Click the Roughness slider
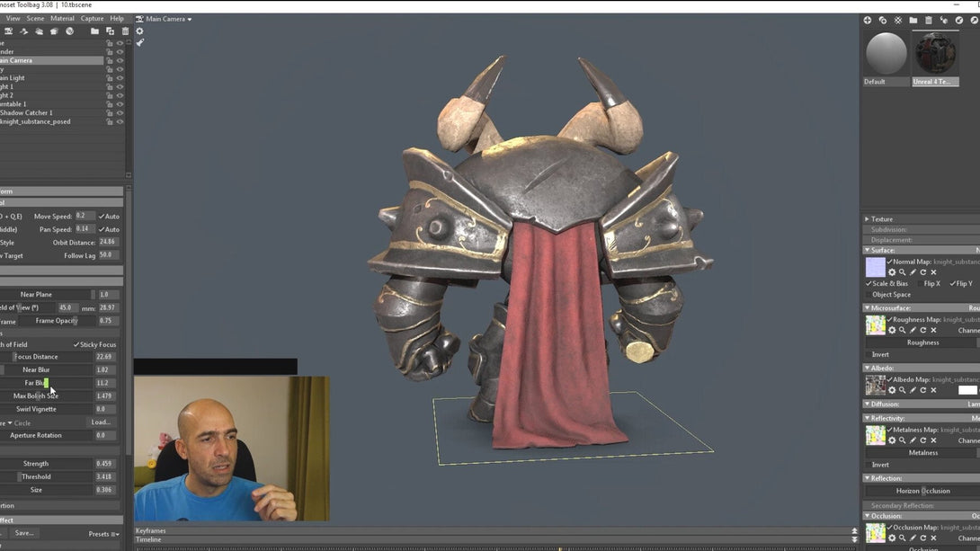Viewport: 980px width, 551px height. 922,342
